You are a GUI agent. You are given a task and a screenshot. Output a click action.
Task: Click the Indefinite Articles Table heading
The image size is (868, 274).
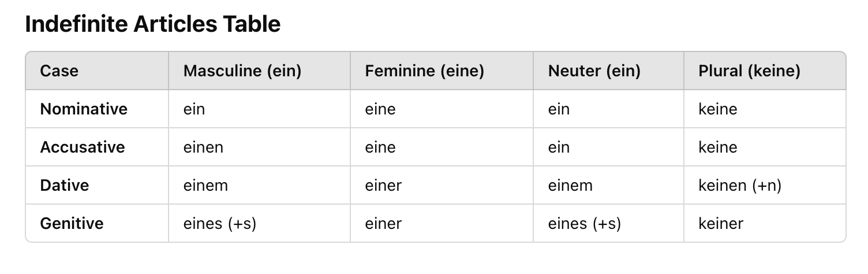point(153,24)
